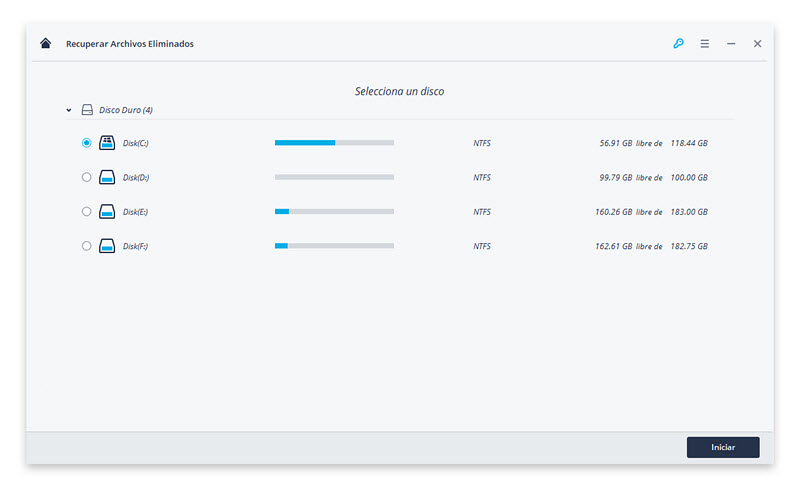Click the NTFS text on Disk(E:) row
This screenshot has width=800, height=493.
(x=482, y=212)
